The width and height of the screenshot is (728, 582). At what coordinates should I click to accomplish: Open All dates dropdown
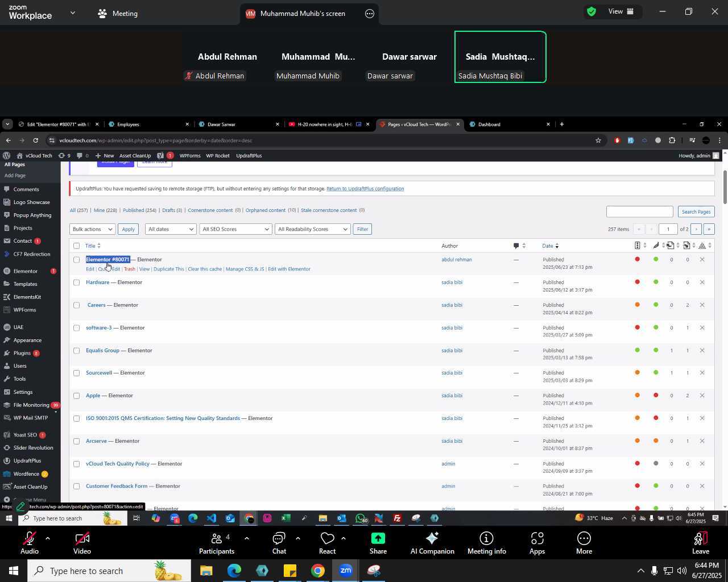pyautogui.click(x=171, y=229)
